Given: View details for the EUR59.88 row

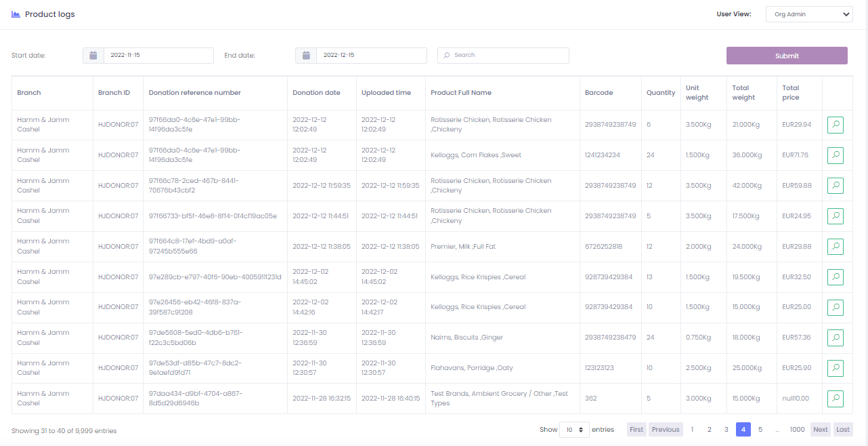Looking at the screenshot, I should click(x=836, y=186).
